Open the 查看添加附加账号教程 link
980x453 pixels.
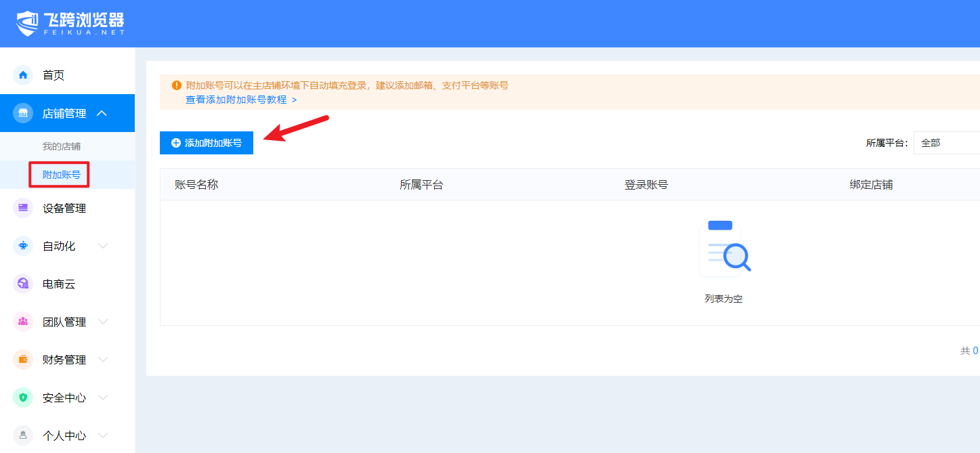click(241, 100)
